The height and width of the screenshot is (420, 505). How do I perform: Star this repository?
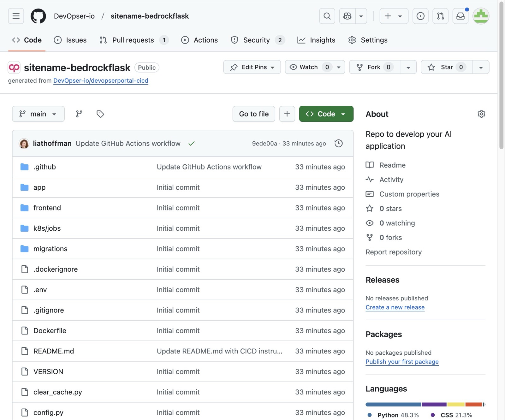click(x=447, y=67)
